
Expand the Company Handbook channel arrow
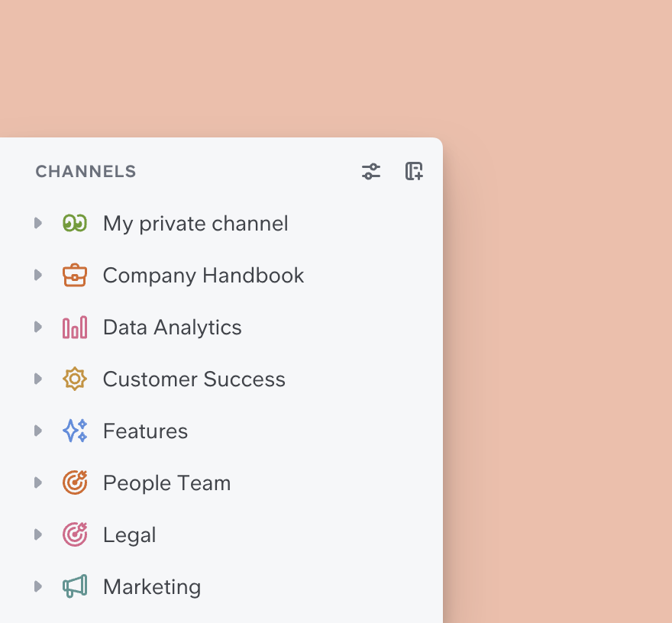[37, 275]
